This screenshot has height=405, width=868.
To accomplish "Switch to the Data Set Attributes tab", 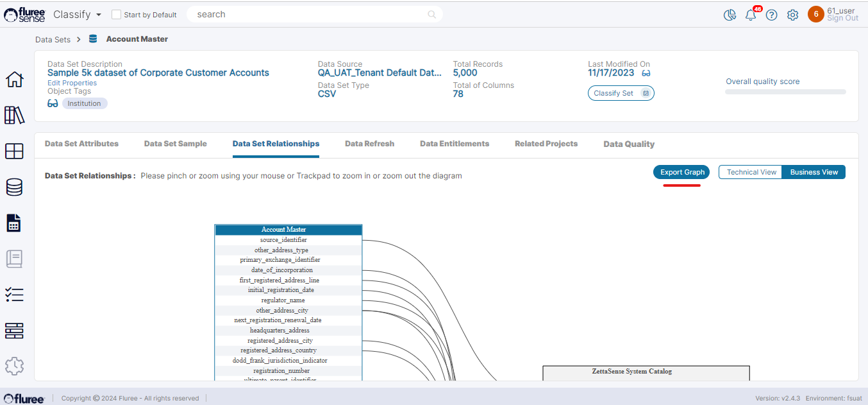I will (x=81, y=144).
